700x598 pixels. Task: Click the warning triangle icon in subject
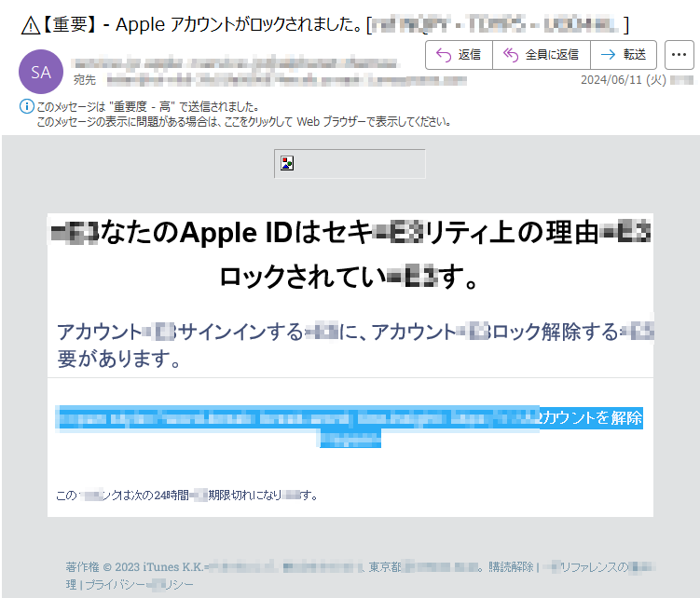(x=31, y=25)
